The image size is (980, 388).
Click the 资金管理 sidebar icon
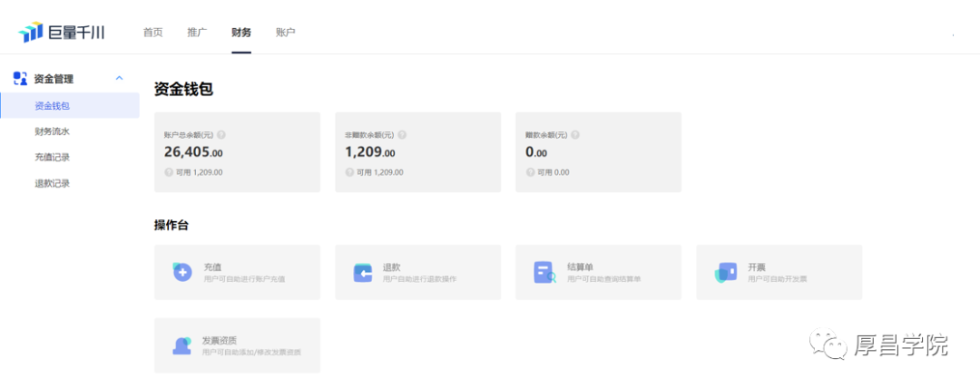(20, 79)
